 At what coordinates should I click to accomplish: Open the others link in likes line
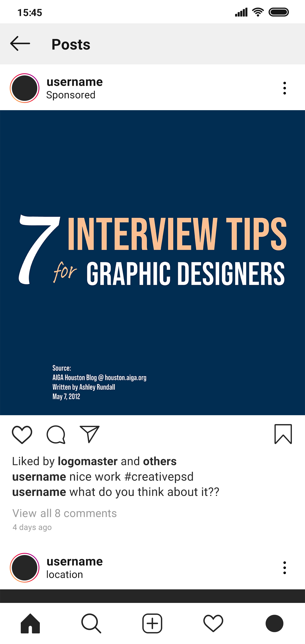(160, 461)
